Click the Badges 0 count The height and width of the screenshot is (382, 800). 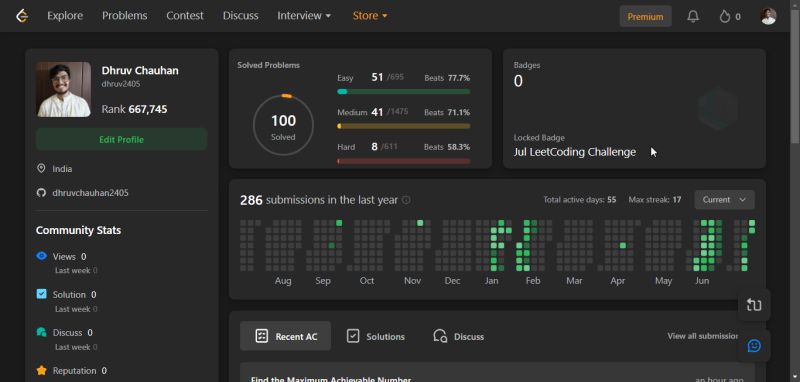[518, 81]
